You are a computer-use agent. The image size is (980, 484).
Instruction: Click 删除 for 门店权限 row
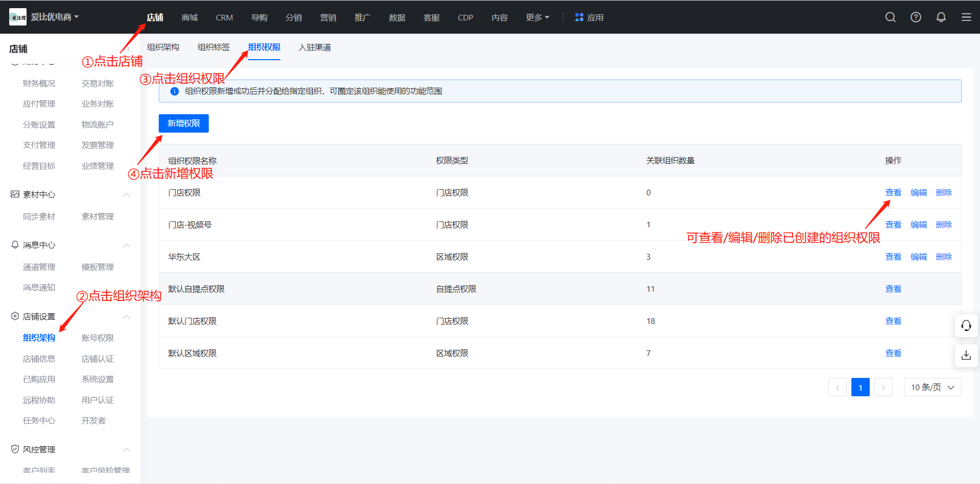pyautogui.click(x=944, y=192)
